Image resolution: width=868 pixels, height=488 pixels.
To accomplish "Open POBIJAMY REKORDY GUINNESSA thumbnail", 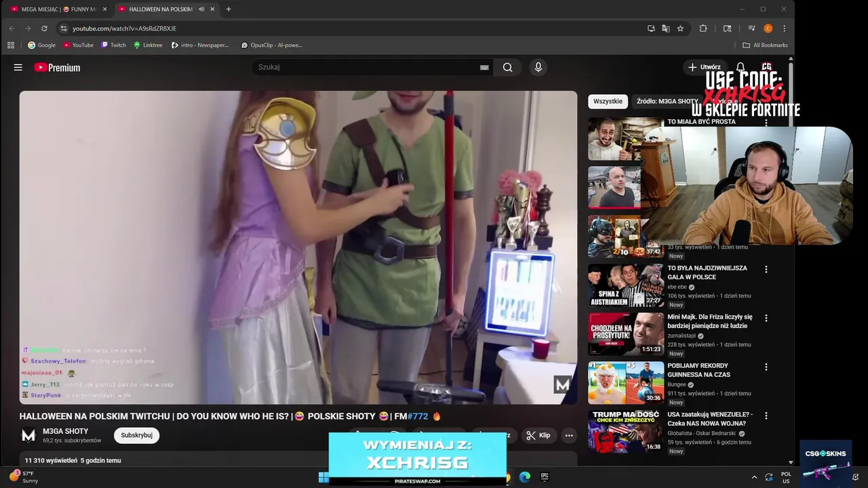I will click(x=625, y=383).
